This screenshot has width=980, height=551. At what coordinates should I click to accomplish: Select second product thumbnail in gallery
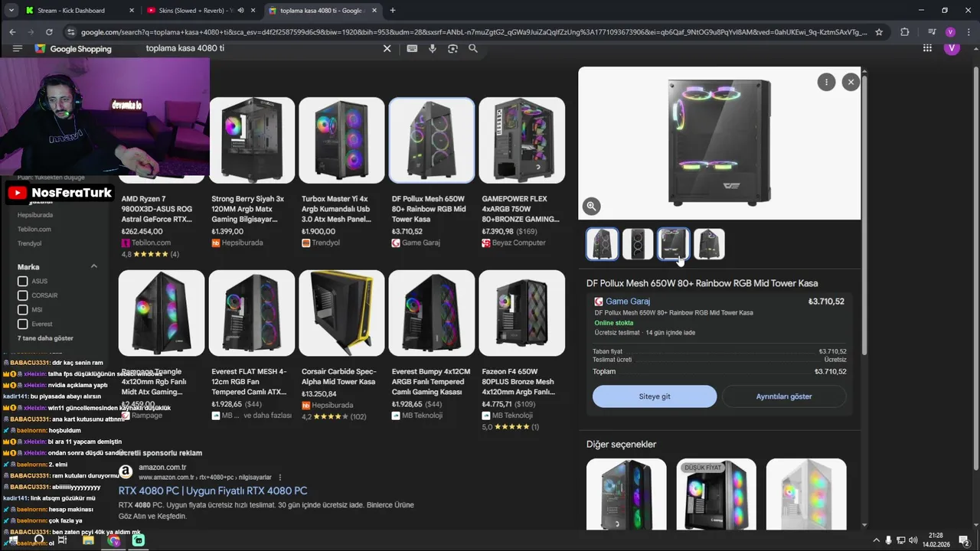click(x=638, y=244)
